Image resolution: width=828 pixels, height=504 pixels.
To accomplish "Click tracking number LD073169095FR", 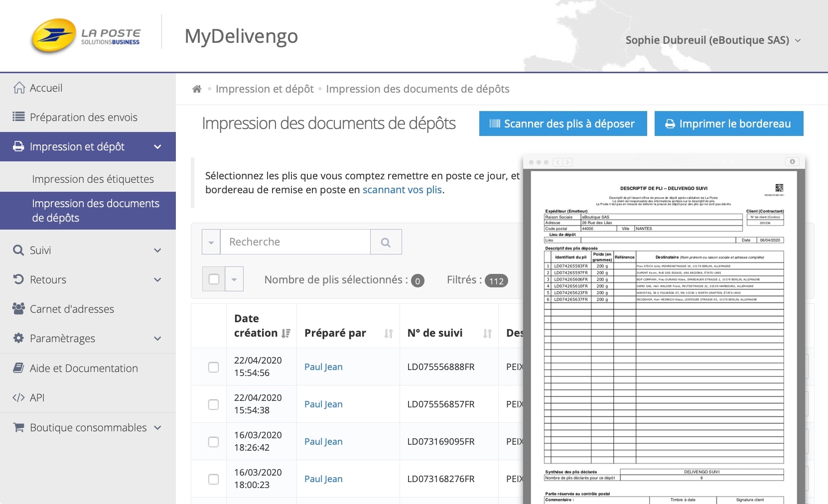I will [x=441, y=442].
